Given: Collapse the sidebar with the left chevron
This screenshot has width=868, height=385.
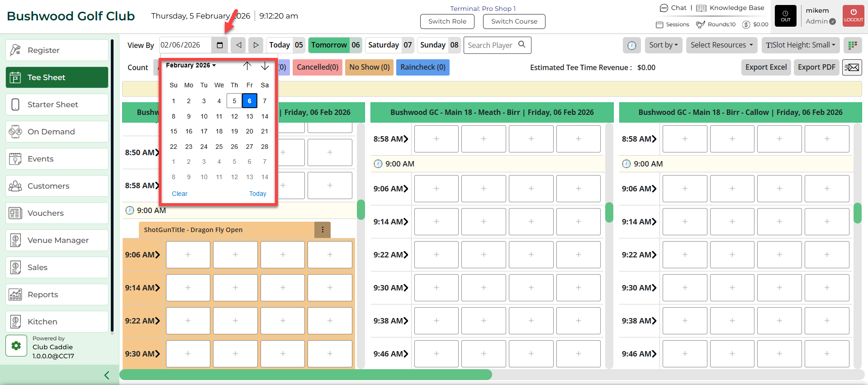Looking at the screenshot, I should point(107,375).
